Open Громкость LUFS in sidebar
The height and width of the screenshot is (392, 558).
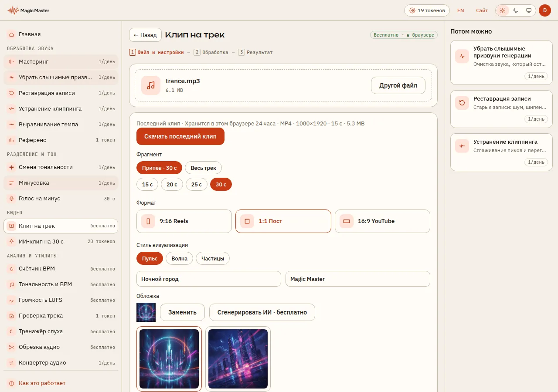coord(61,300)
